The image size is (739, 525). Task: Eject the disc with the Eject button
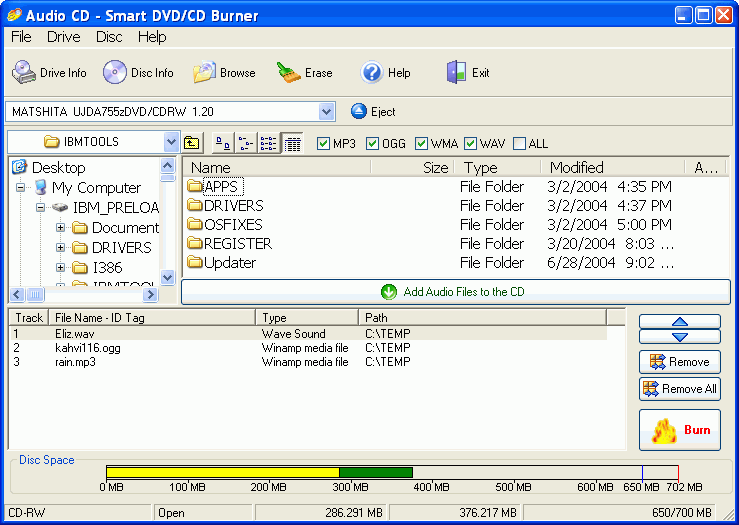373,112
